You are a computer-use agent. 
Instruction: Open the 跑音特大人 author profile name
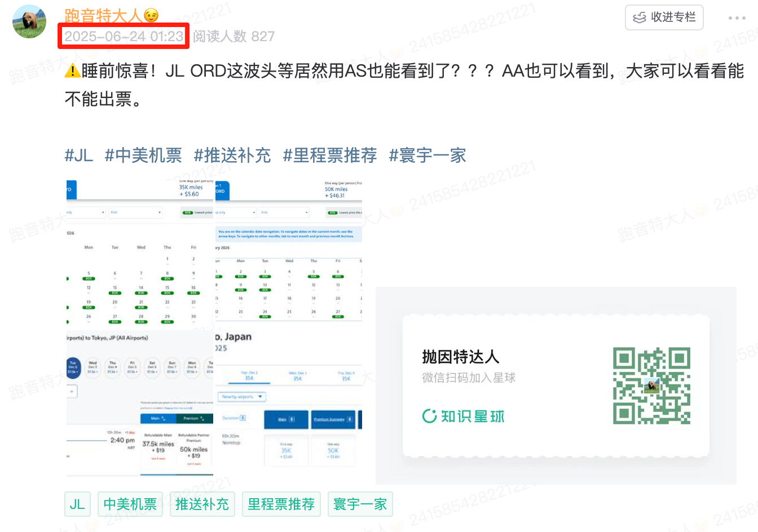tap(111, 15)
